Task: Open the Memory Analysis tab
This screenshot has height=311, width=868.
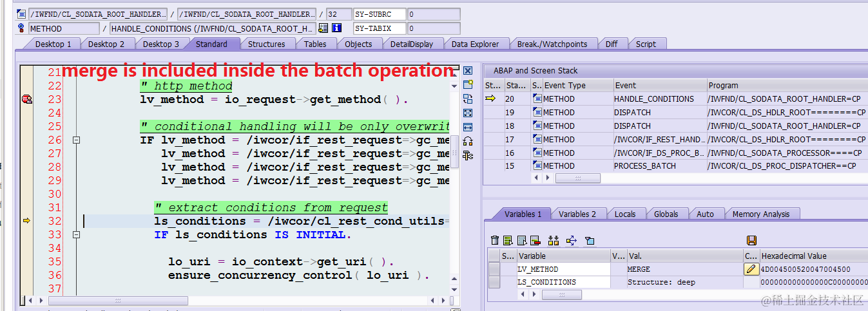Action: click(x=760, y=214)
